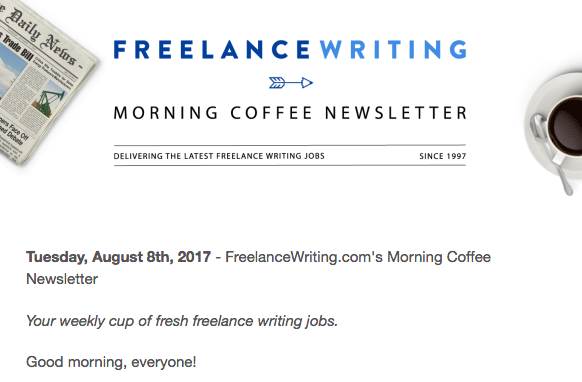Screen dimensions: 582x382
Task: Click the Delivering the Latest Freelance Writing Jobs tagline
Action: pos(219,156)
